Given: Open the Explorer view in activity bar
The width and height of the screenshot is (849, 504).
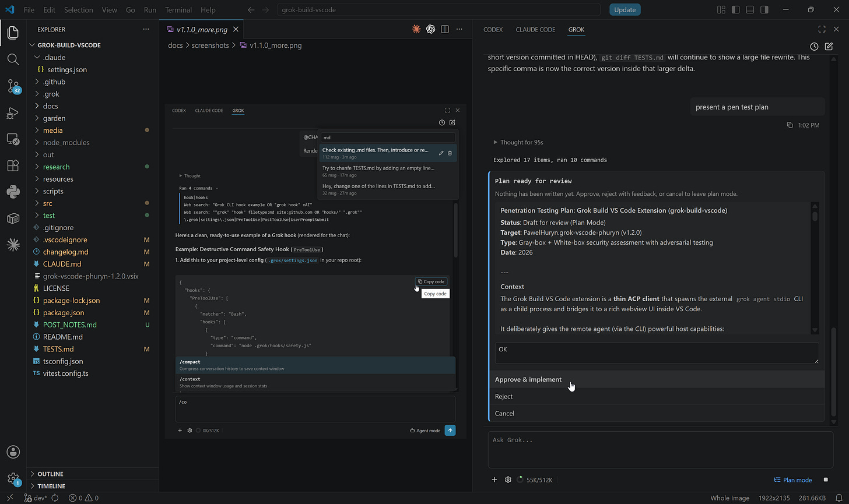Looking at the screenshot, I should tap(13, 33).
